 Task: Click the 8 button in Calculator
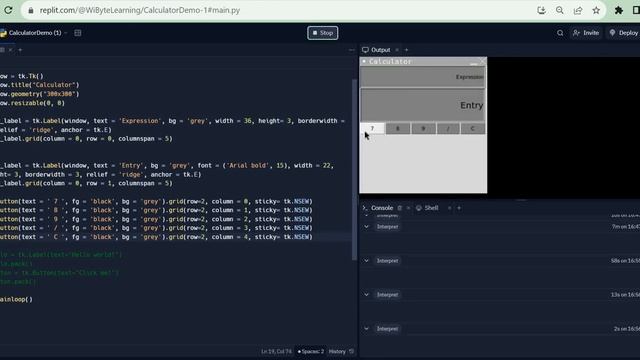pos(398,129)
